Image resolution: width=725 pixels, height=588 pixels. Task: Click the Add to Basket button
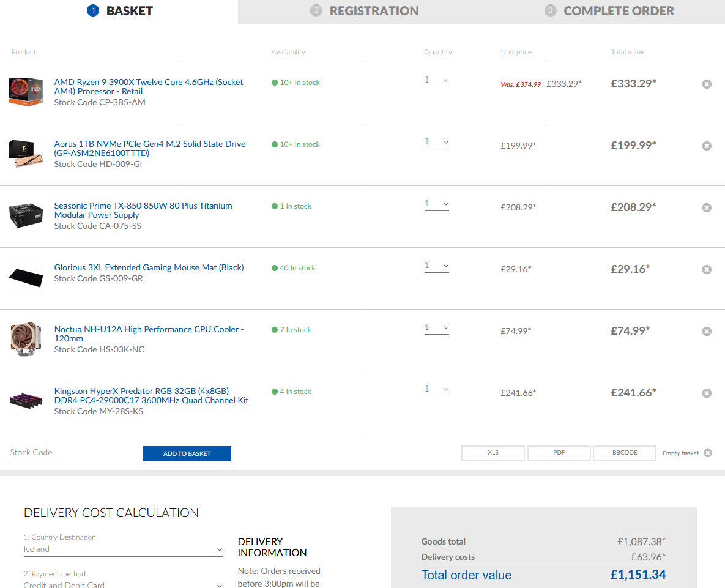(187, 453)
